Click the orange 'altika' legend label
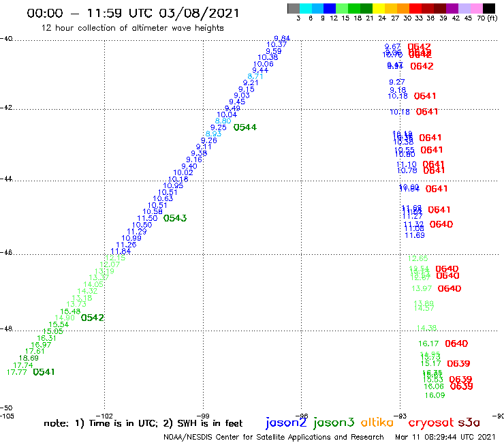 point(377,422)
